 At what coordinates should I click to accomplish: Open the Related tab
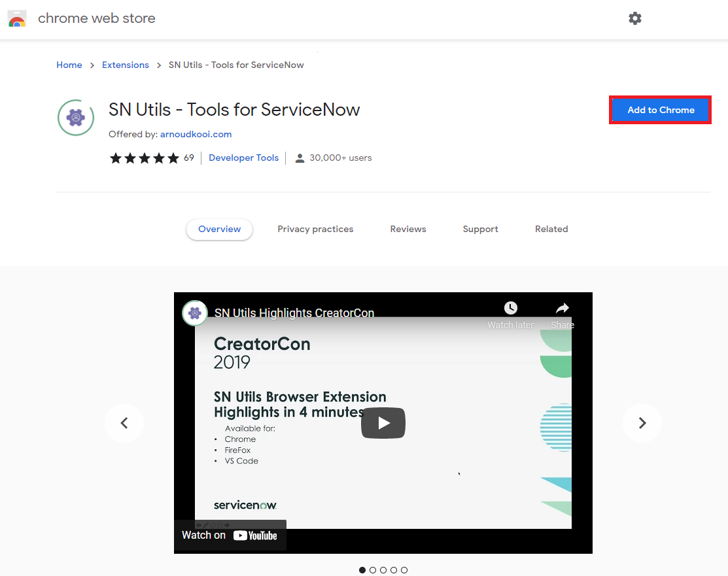pos(551,229)
